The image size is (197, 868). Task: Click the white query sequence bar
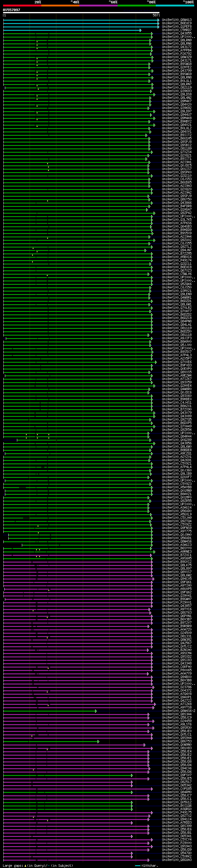coord(81,13)
